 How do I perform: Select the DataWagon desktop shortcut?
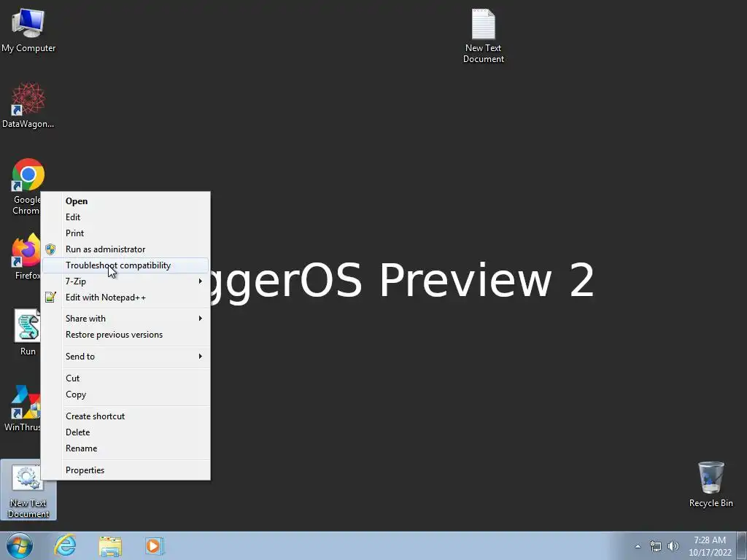click(x=28, y=105)
